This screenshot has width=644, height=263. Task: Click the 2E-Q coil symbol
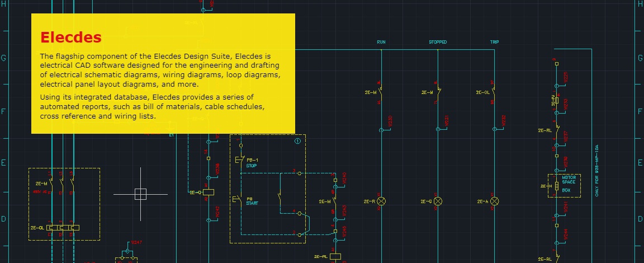(208, 192)
